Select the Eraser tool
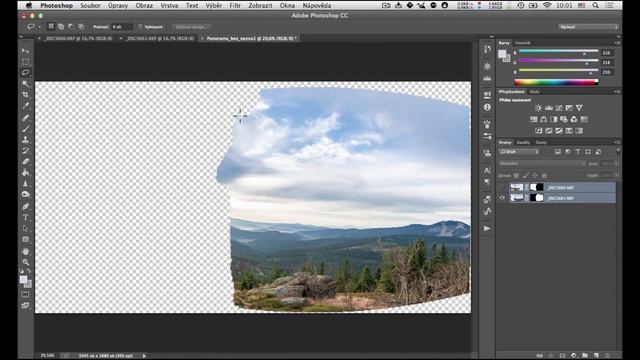Viewport: 640px width, 360px height. click(x=26, y=162)
